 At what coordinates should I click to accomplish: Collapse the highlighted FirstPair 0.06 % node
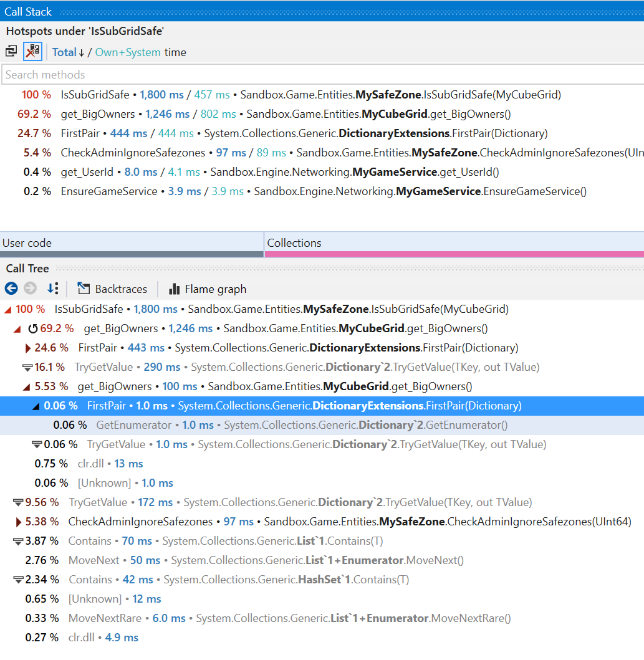36,406
